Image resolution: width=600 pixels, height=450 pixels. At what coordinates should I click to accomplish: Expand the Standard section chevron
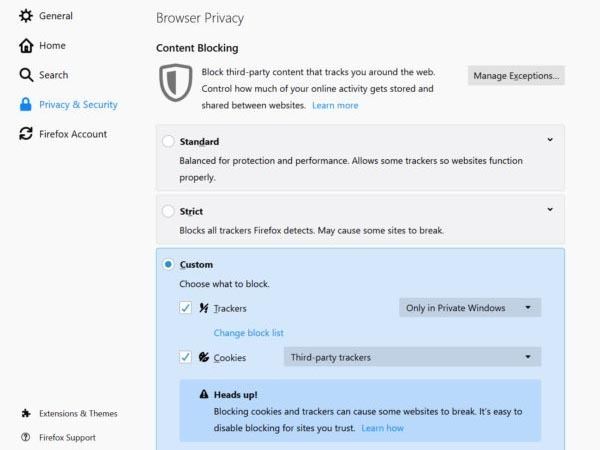coord(550,140)
